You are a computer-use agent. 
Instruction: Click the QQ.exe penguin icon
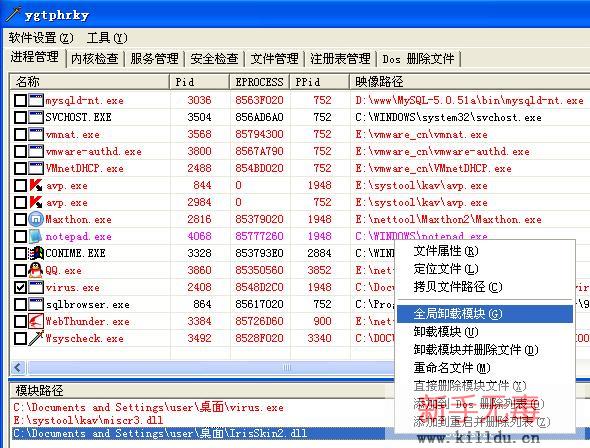click(x=36, y=270)
